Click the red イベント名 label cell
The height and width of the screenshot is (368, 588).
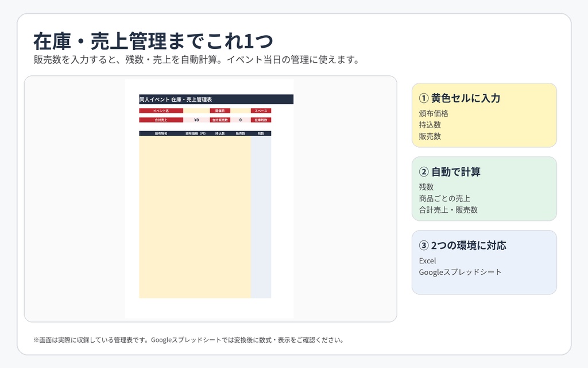pyautogui.click(x=161, y=111)
